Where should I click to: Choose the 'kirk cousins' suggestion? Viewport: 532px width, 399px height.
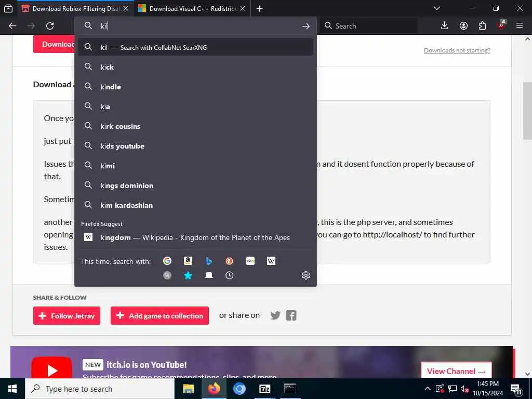pyautogui.click(x=195, y=126)
